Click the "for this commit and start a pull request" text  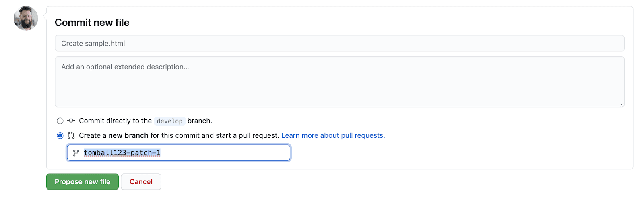(215, 135)
